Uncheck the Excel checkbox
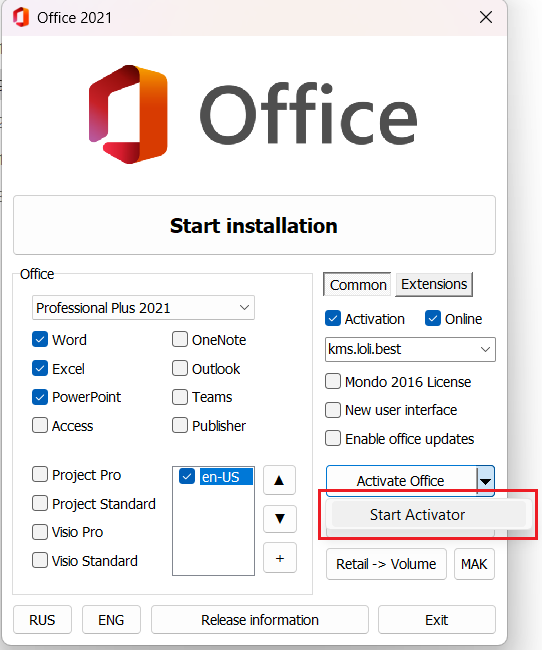 coord(40,368)
